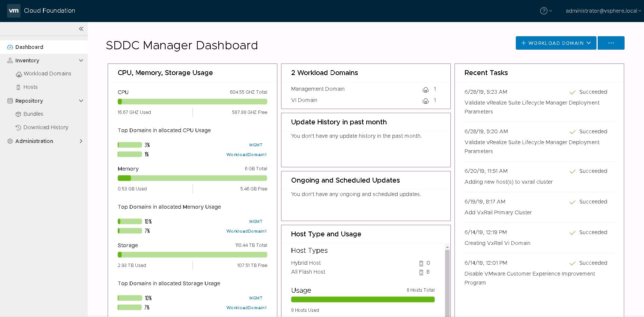Click the VMware vm logo icon

(14, 11)
